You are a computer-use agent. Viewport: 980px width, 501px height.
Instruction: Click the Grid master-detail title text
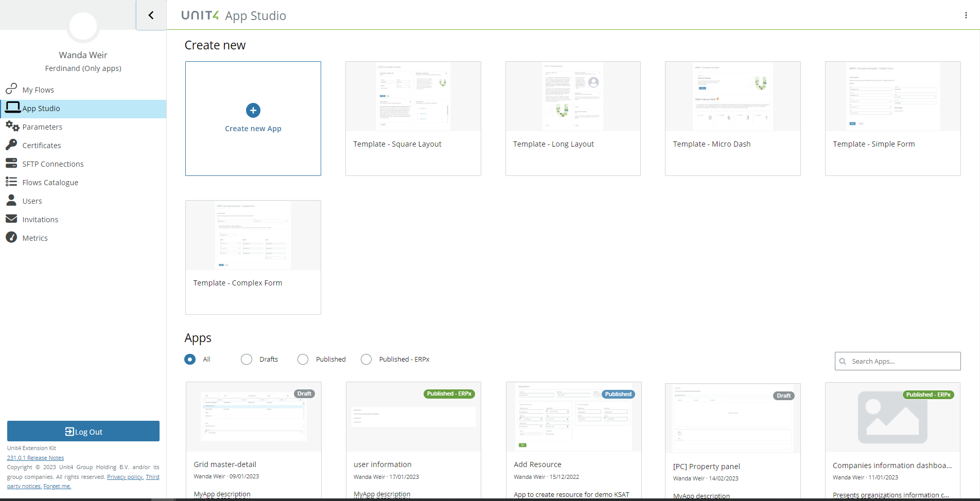pyautogui.click(x=225, y=464)
